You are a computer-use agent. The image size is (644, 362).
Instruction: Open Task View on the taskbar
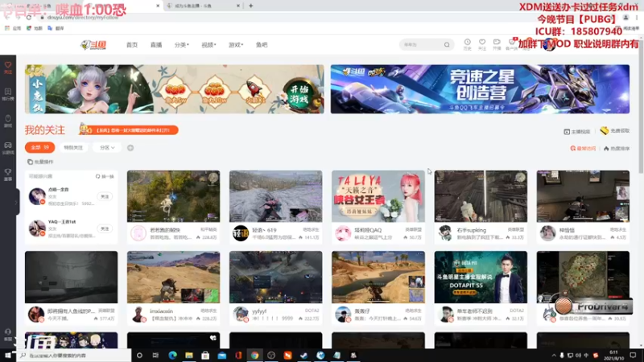(155, 356)
